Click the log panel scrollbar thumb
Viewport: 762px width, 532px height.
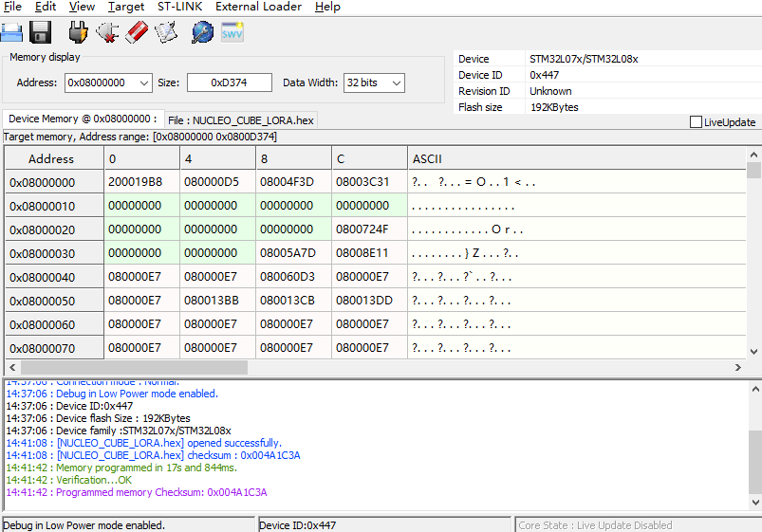(x=755, y=462)
